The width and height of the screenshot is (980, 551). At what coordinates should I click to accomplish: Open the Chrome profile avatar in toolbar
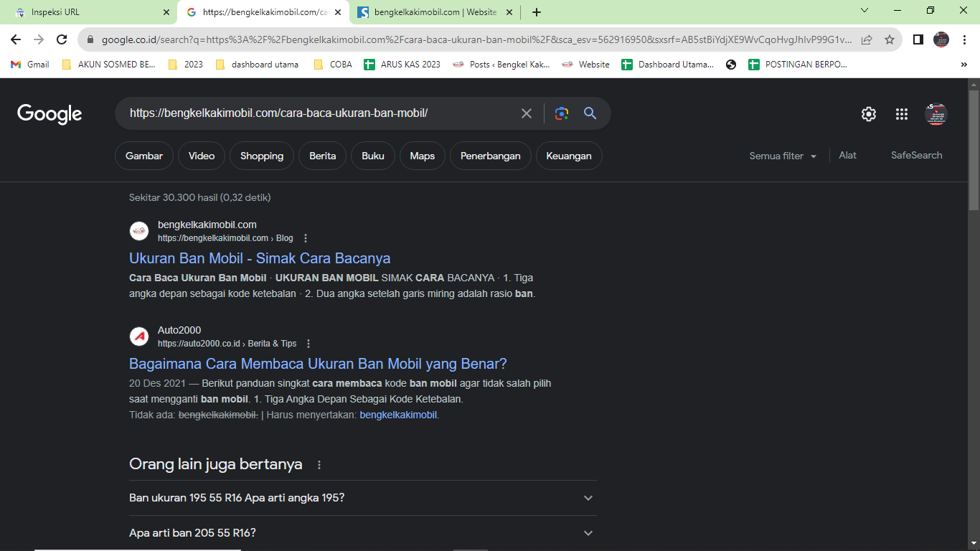coord(941,39)
